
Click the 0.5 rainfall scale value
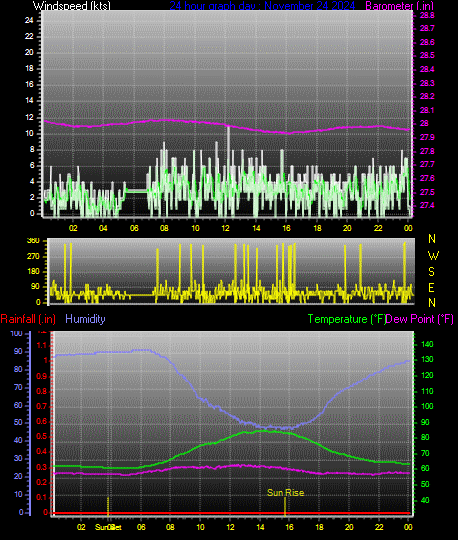(42, 437)
